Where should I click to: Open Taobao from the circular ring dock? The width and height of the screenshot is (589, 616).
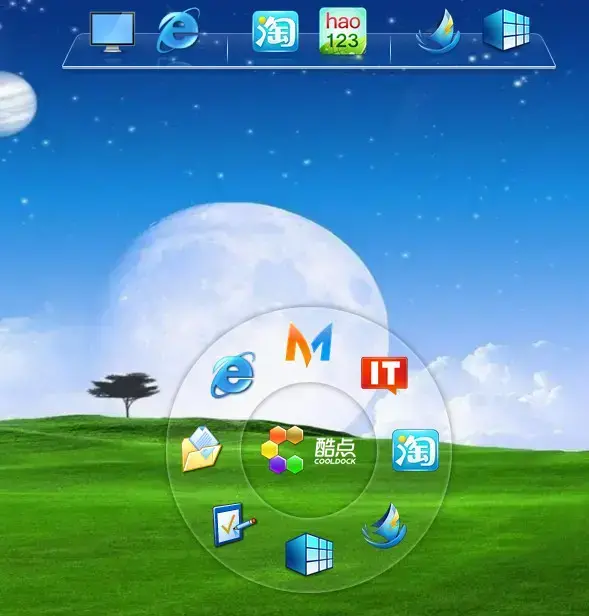[415, 450]
